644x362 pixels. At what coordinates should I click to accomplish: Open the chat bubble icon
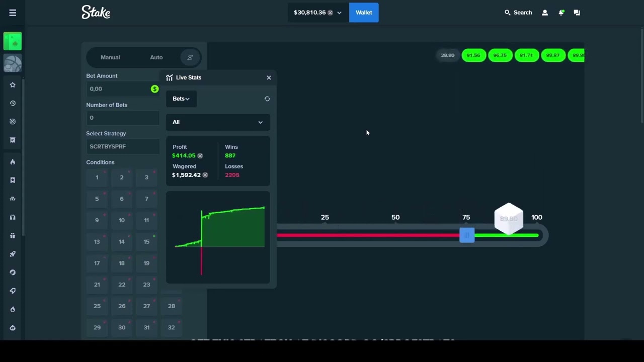point(577,13)
